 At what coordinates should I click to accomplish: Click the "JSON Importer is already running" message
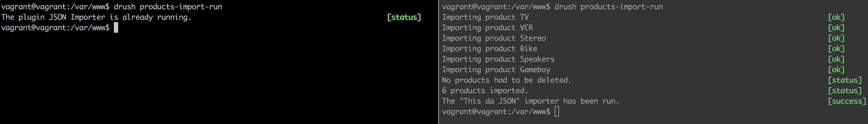(96, 17)
